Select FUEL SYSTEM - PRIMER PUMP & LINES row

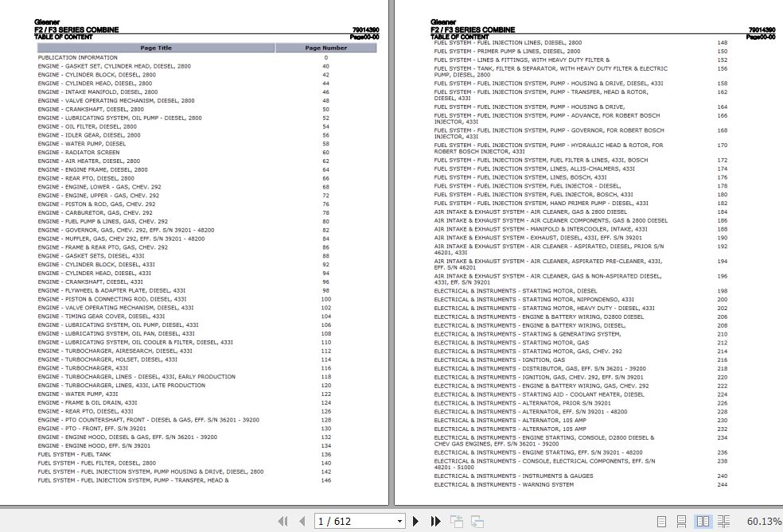click(508, 52)
